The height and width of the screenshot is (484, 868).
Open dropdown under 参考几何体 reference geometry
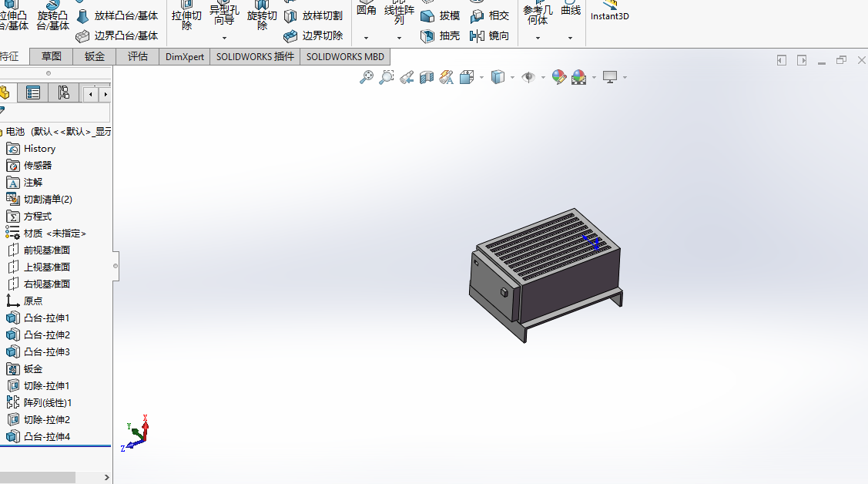click(538, 39)
